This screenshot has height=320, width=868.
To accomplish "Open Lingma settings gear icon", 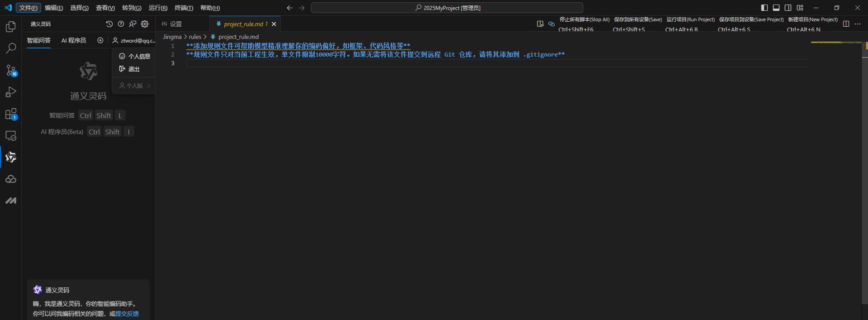I will (x=145, y=24).
